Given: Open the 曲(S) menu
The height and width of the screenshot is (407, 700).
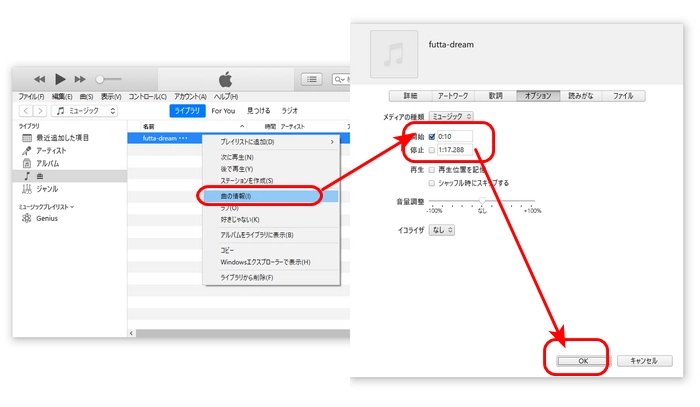Looking at the screenshot, I should (86, 96).
